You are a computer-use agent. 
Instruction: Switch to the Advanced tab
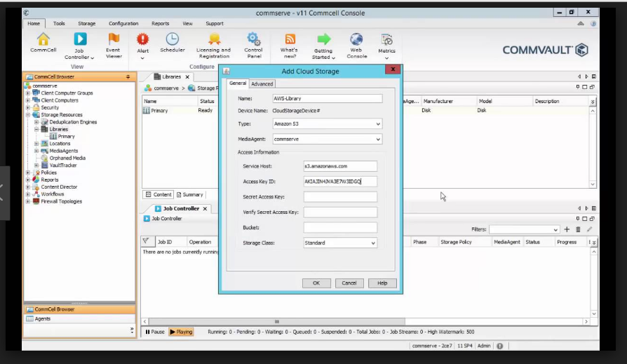[262, 84]
